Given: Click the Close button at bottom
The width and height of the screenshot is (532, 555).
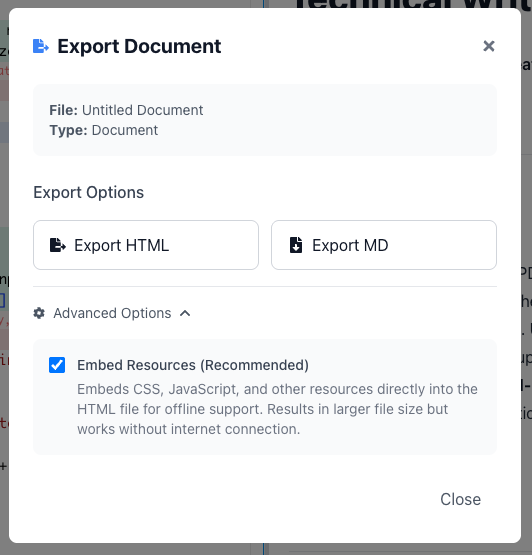Looking at the screenshot, I should 461,499.
